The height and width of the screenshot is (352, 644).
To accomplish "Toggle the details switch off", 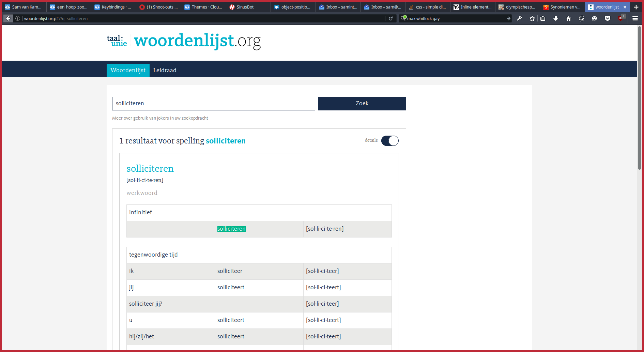I will (390, 141).
